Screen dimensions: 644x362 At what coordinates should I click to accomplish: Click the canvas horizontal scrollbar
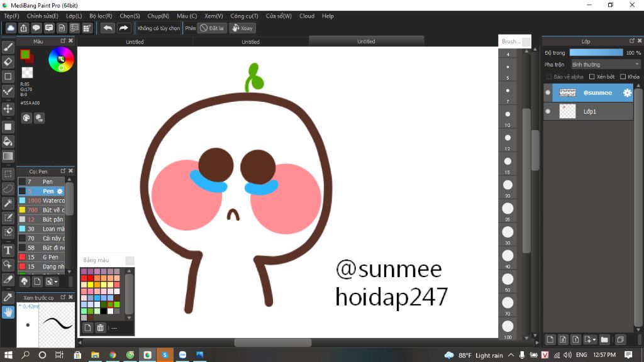point(273,343)
